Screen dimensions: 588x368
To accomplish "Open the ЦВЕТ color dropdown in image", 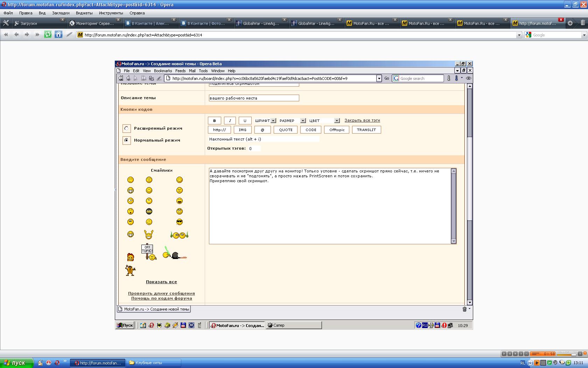I will coord(324,121).
